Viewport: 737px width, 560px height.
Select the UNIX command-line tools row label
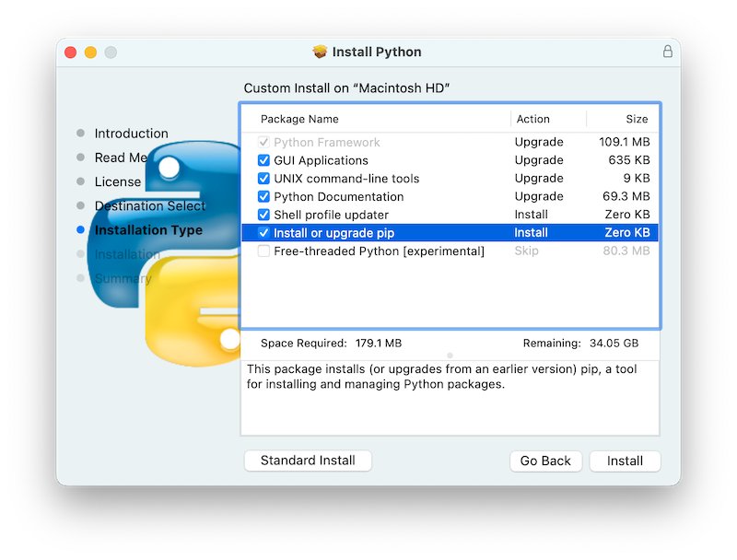(x=346, y=179)
